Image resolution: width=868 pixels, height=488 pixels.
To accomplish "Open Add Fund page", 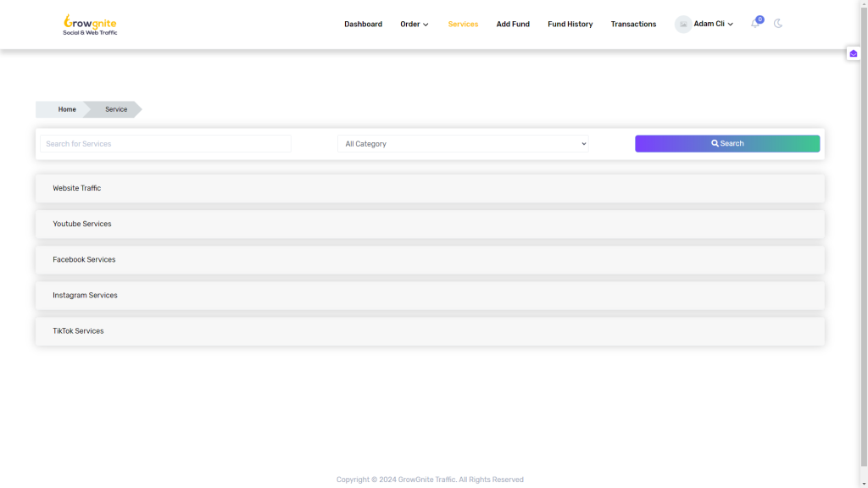I will pyautogui.click(x=513, y=25).
